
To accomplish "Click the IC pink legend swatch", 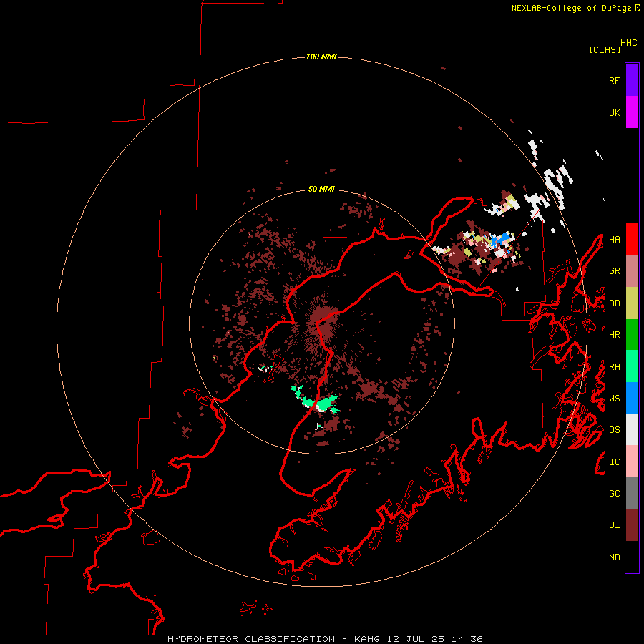I will [x=632, y=462].
